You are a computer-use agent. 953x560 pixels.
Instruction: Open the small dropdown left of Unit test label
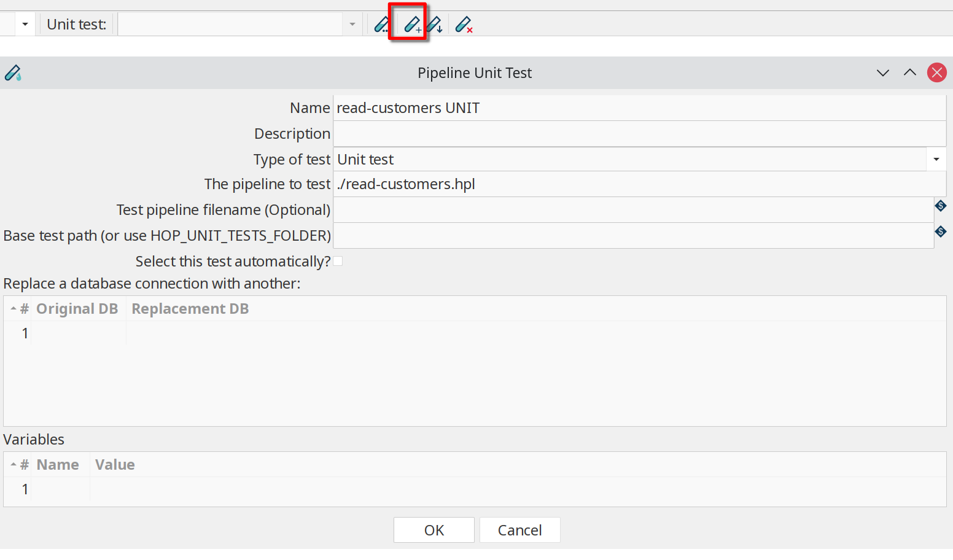coord(25,25)
